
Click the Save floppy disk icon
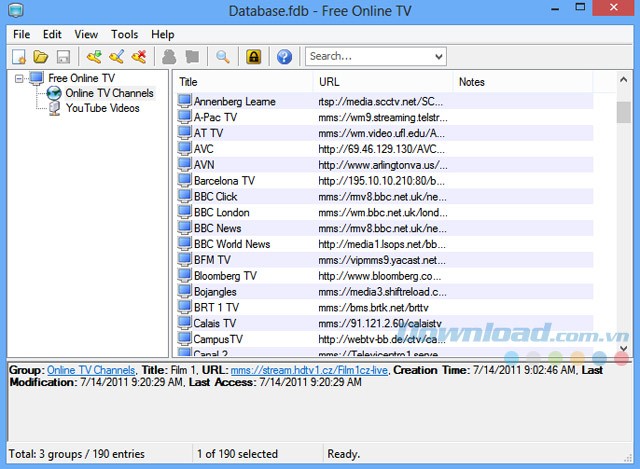pyautogui.click(x=63, y=57)
